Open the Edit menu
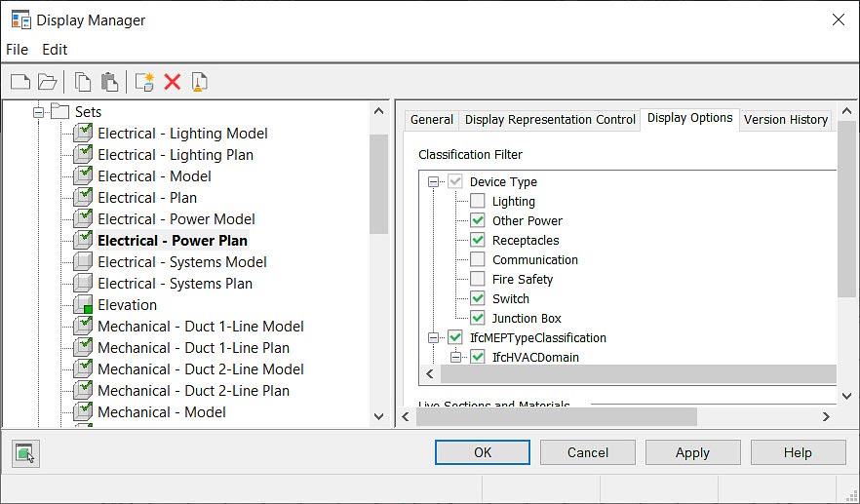 point(55,50)
